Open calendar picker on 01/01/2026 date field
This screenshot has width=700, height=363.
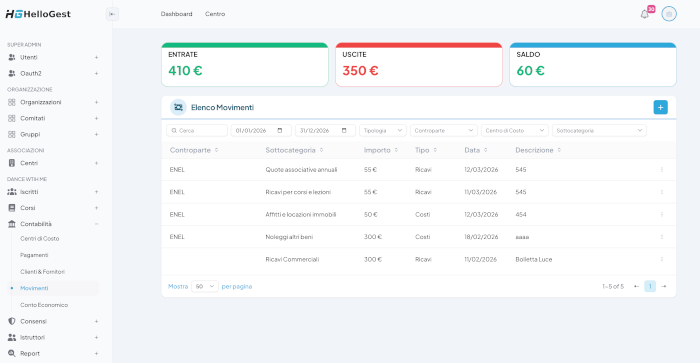click(280, 130)
